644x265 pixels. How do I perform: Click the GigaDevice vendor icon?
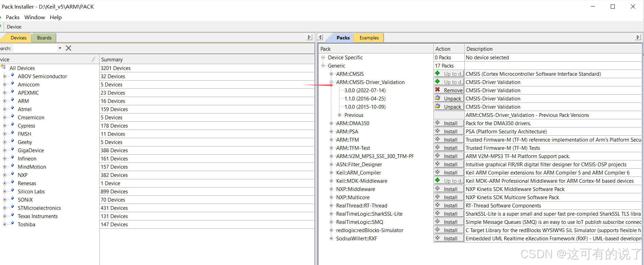click(12, 150)
